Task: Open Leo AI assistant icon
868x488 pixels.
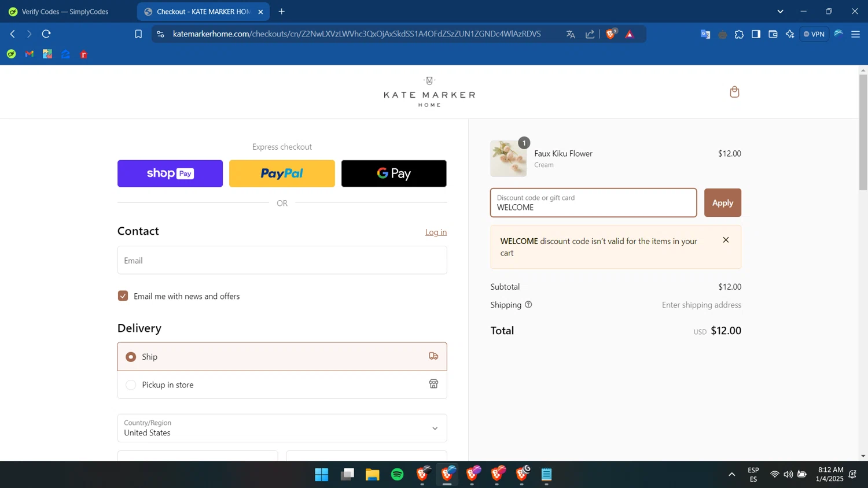Action: (790, 34)
